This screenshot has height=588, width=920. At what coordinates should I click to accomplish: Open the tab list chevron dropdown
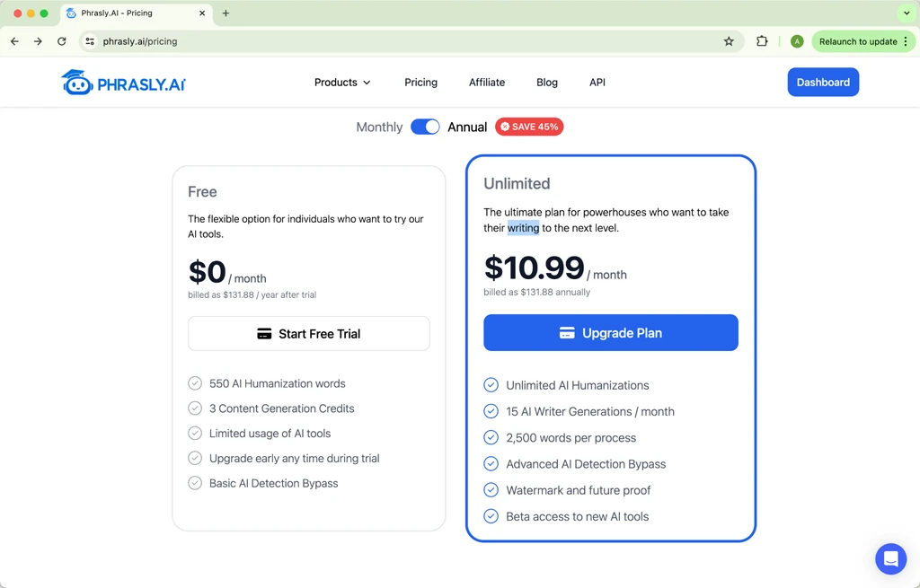906,13
